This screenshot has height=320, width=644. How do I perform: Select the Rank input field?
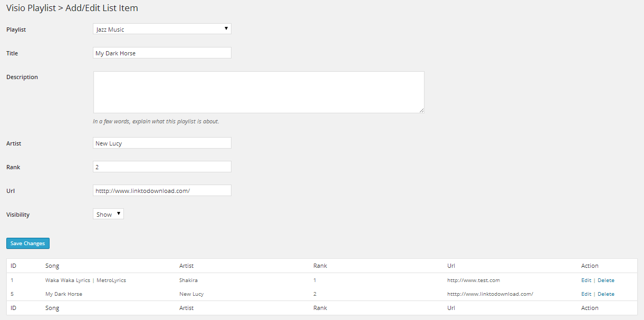(x=162, y=167)
